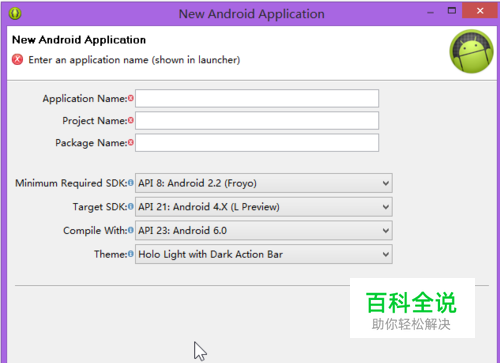
Task: Click the 'Compile With:' label
Action: click(x=95, y=230)
